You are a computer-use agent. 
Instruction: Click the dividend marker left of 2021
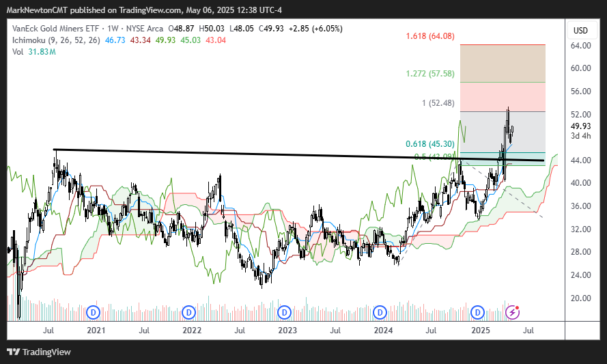click(x=94, y=312)
